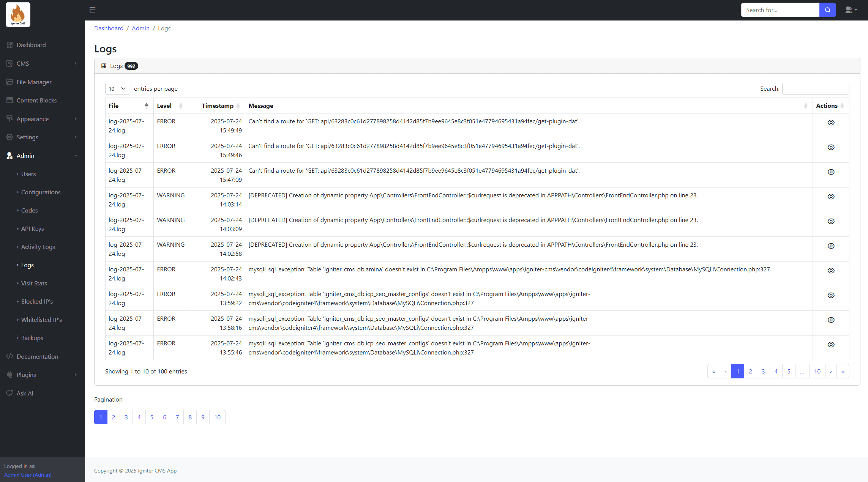
Task: View details of the 15:49:49 error log
Action: [831, 123]
